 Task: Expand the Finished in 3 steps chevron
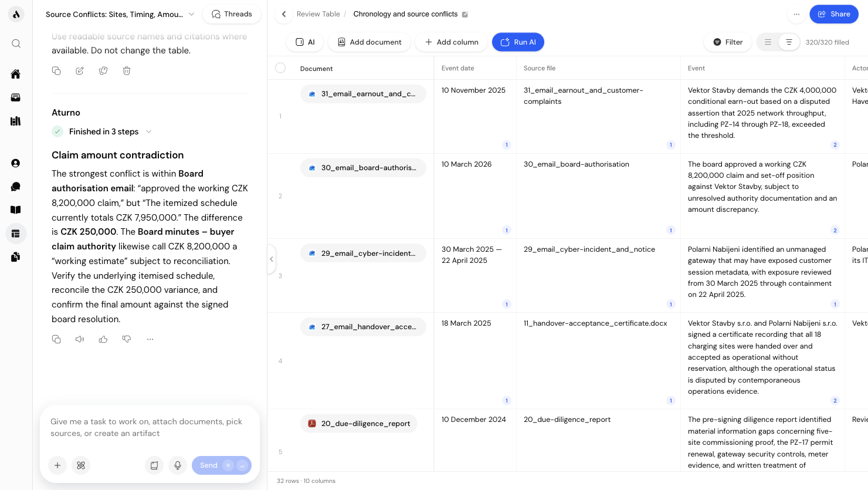148,131
